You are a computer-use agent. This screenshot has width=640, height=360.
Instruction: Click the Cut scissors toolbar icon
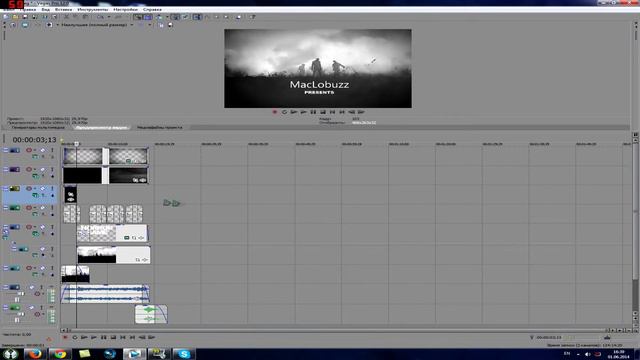tap(66, 17)
